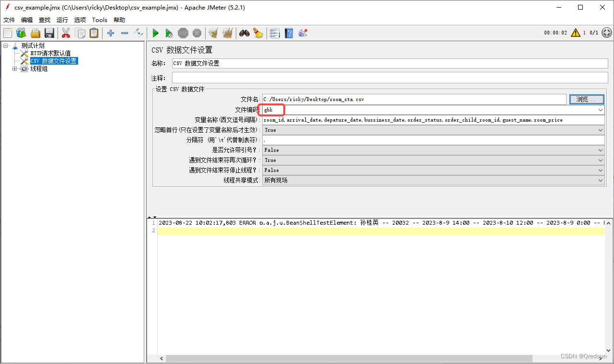Click the Cut scissors icon
Image resolution: width=614 pixels, height=364 pixels.
pos(66,33)
